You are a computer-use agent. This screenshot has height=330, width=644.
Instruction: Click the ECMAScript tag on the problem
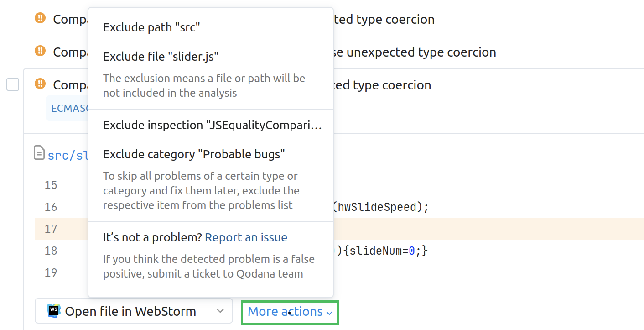click(67, 108)
